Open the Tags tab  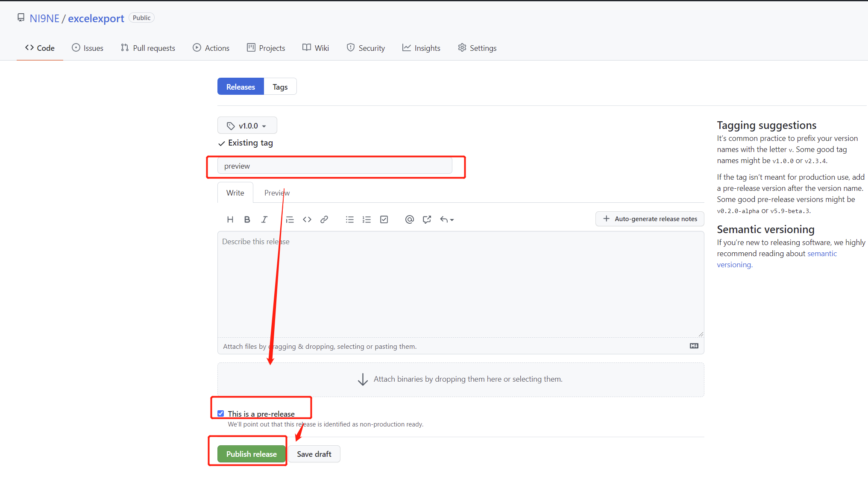point(280,87)
